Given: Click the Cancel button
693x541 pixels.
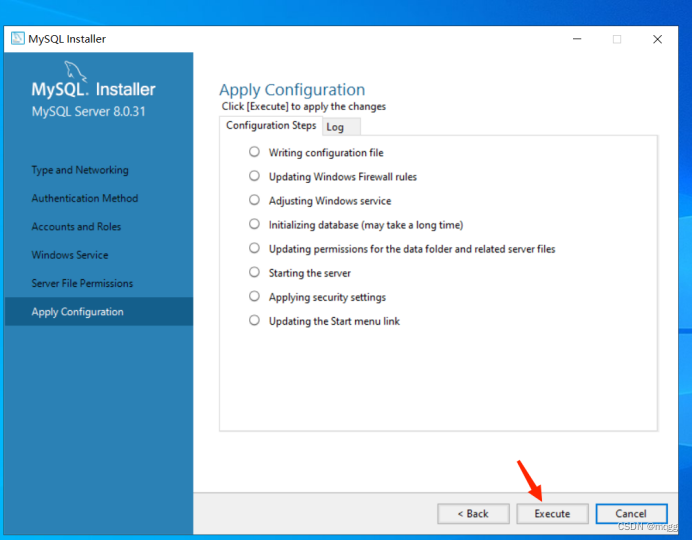Looking at the screenshot, I should tap(631, 514).
